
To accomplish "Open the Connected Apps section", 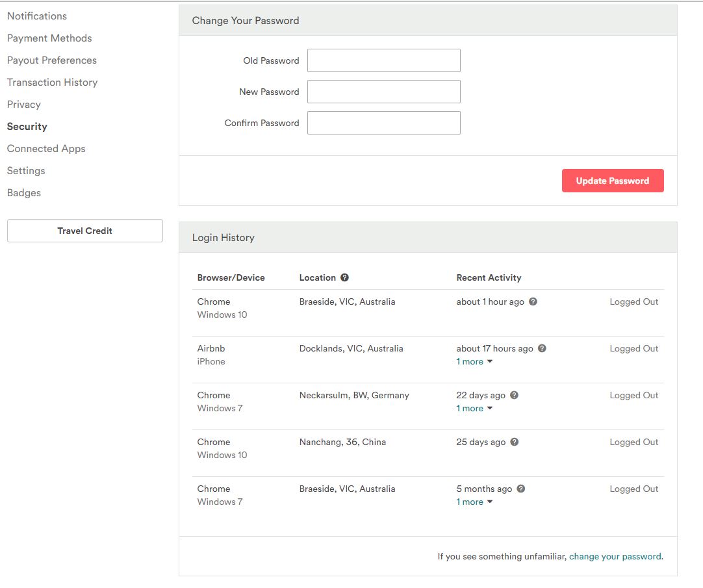I will (46, 148).
